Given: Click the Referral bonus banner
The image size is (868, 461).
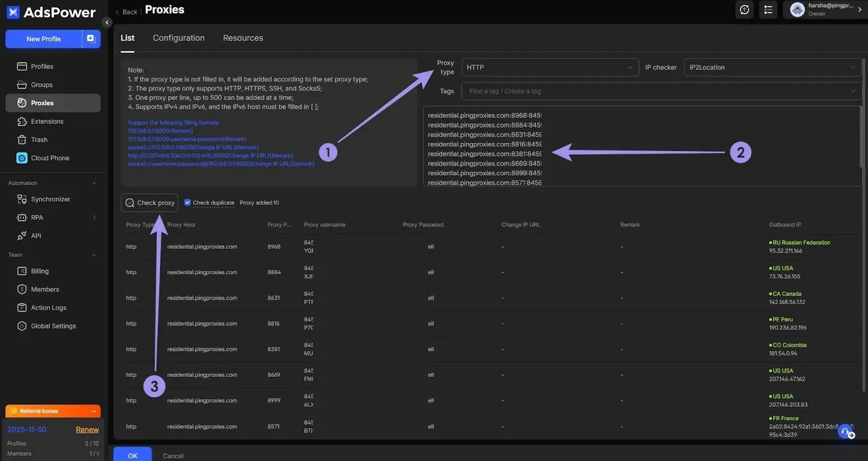Looking at the screenshot, I should pyautogui.click(x=53, y=411).
